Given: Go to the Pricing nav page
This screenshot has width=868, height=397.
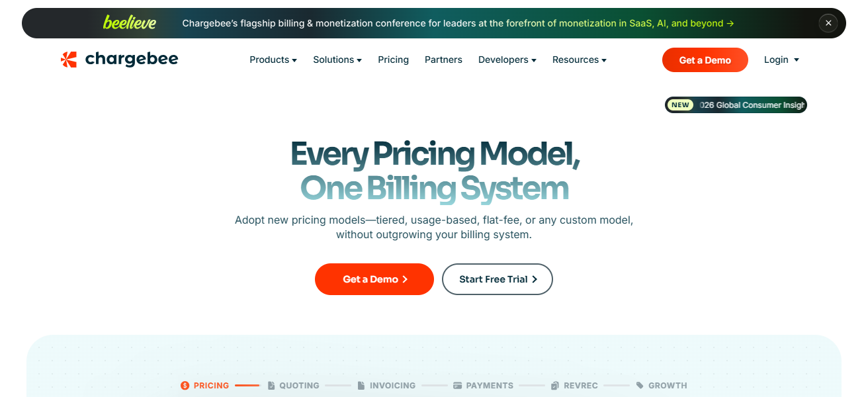Looking at the screenshot, I should pos(393,60).
